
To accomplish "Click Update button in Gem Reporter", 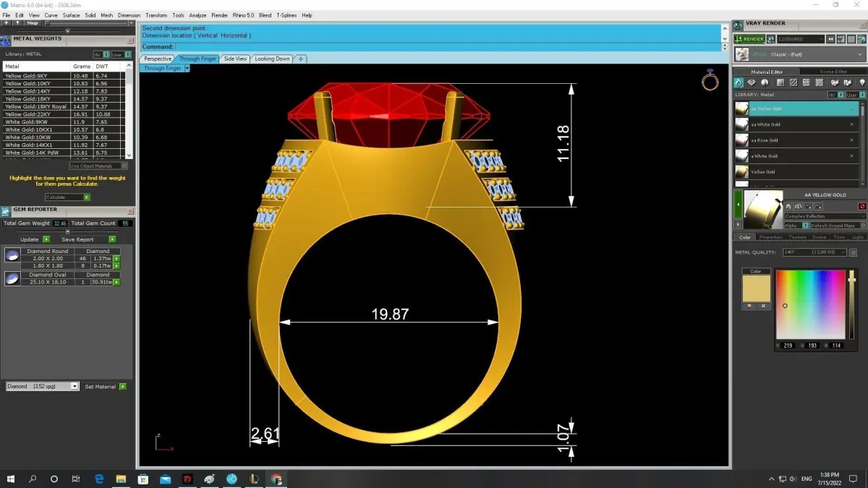I will coord(34,239).
